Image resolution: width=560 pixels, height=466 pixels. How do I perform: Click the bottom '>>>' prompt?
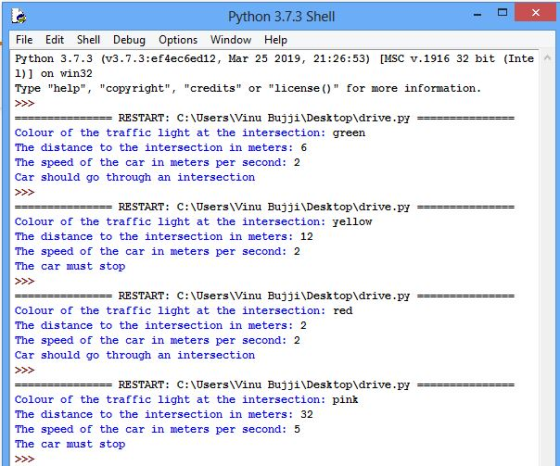click(x=25, y=459)
